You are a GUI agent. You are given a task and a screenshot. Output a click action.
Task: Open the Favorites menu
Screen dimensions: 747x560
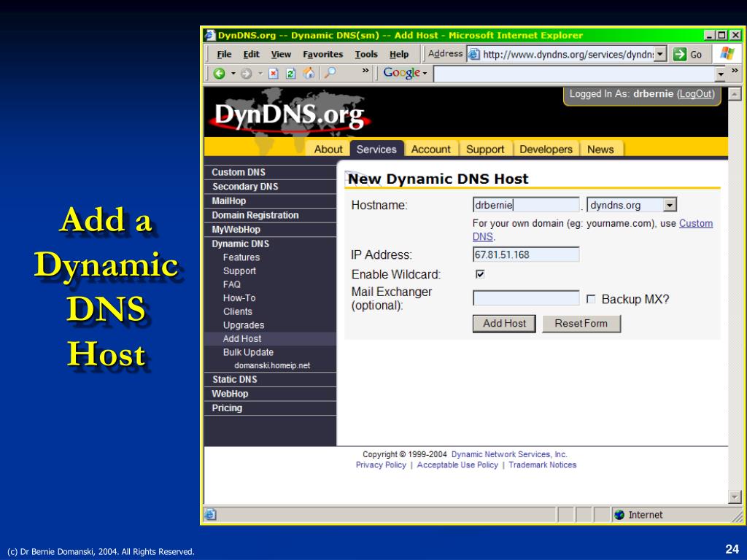click(x=322, y=54)
